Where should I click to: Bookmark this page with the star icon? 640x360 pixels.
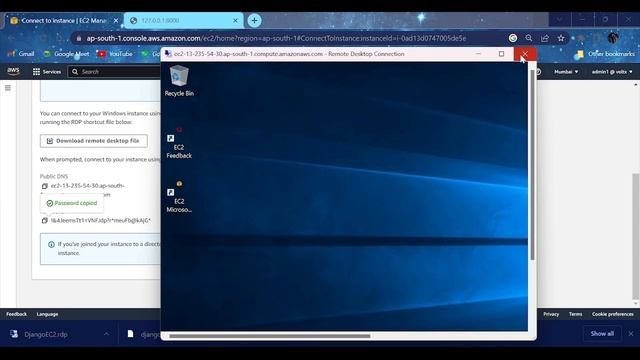[561, 38]
